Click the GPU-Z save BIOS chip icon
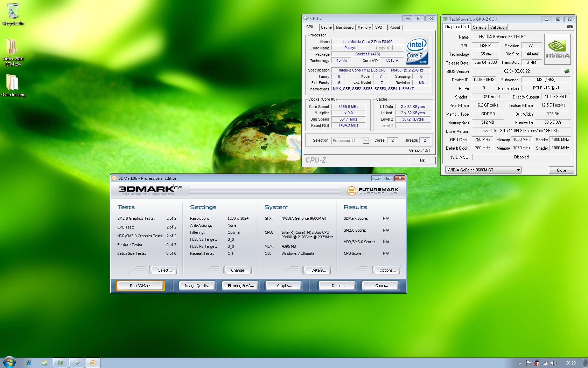The width and height of the screenshot is (588, 368). pyautogui.click(x=567, y=71)
